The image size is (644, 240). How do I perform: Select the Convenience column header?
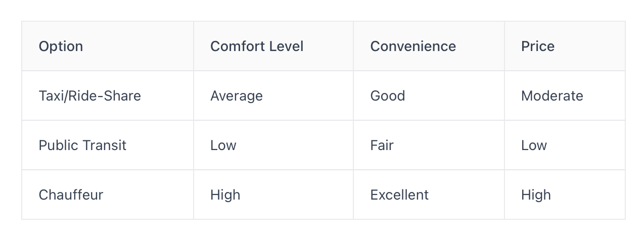(x=413, y=46)
